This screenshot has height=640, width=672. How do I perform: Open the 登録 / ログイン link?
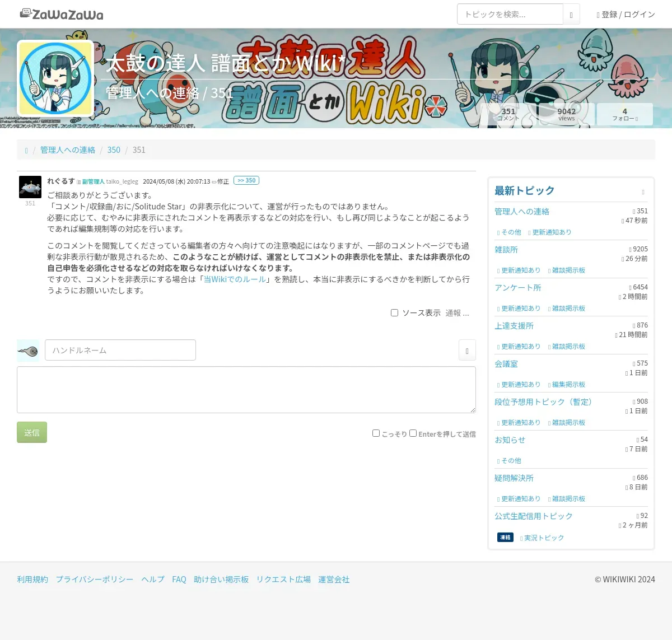[x=626, y=15]
